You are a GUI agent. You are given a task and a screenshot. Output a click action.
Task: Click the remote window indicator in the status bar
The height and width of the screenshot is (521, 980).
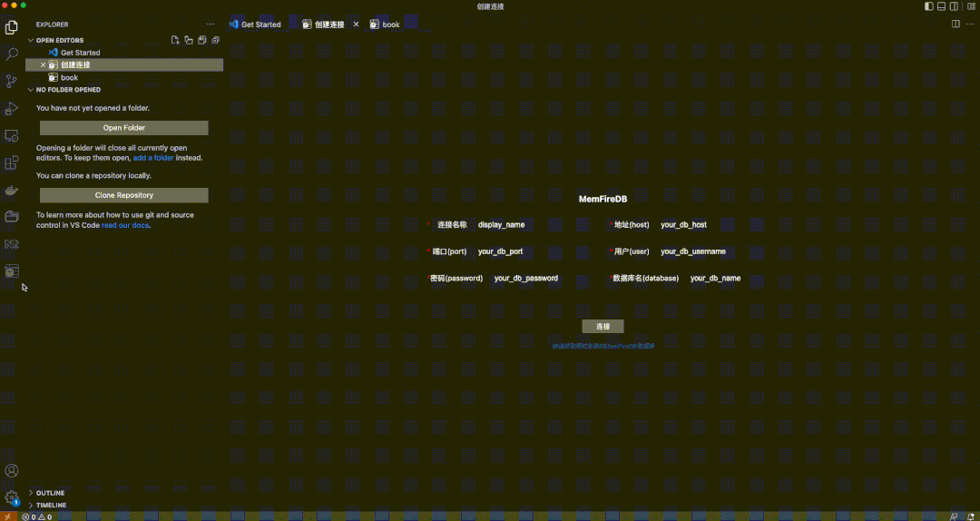[x=8, y=516]
